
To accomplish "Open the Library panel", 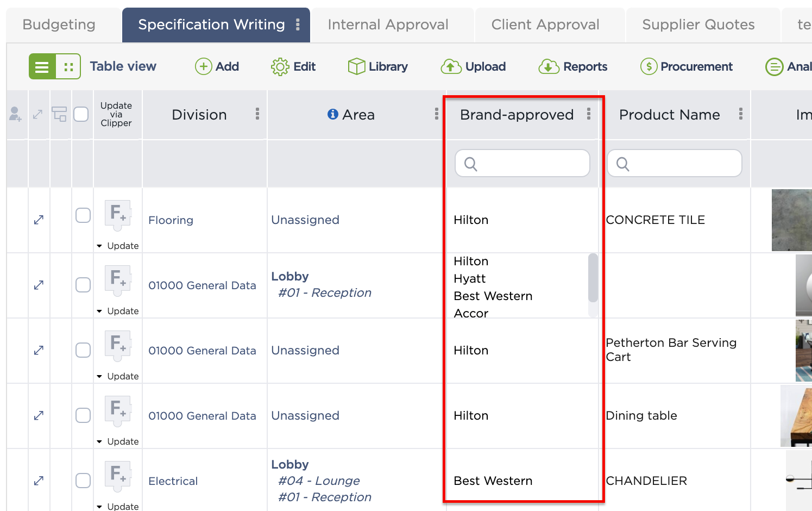I will click(356, 66).
